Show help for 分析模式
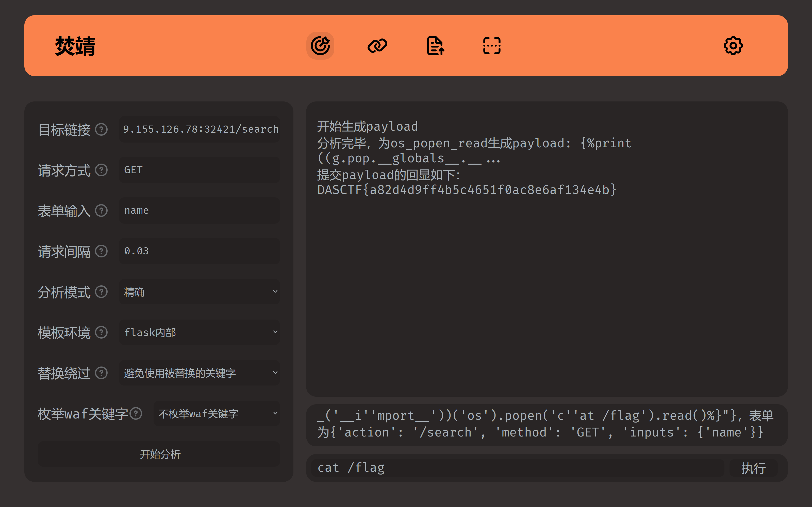Screen dimensions: 812x507 click(x=101, y=292)
